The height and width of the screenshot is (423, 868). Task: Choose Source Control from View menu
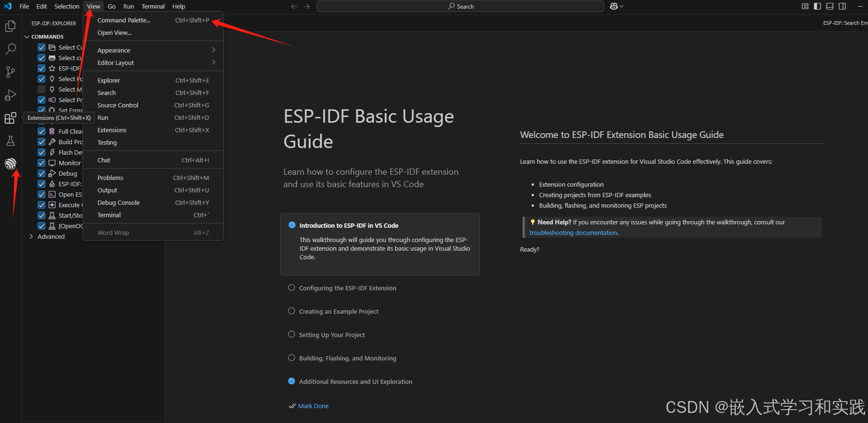pyautogui.click(x=153, y=105)
